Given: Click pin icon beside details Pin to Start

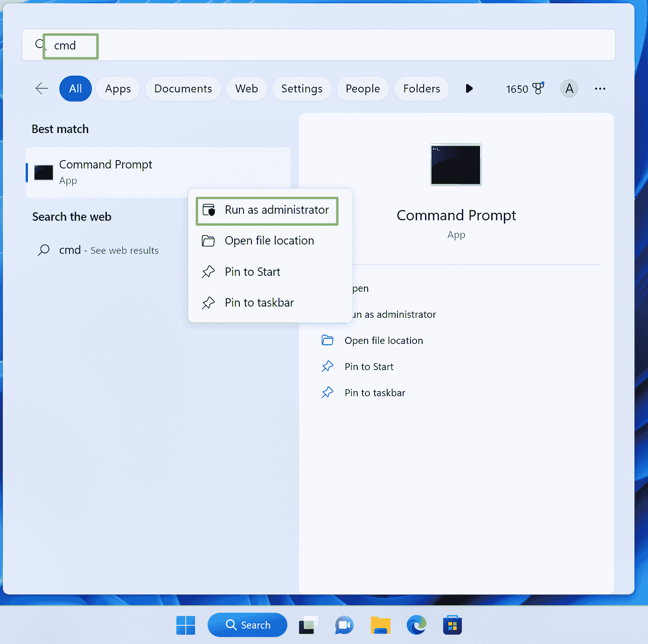Looking at the screenshot, I should click(327, 366).
